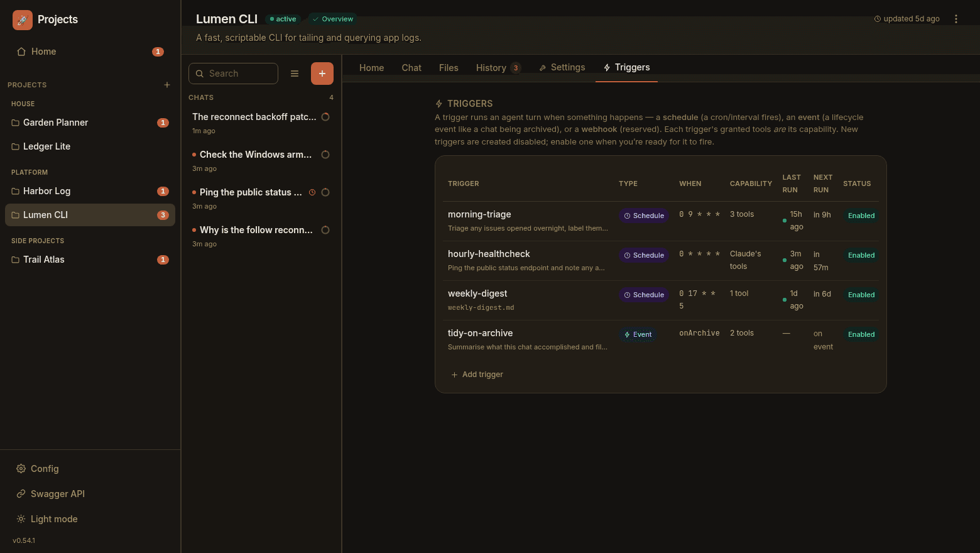Click the version v0.54.1 label

pos(24,540)
